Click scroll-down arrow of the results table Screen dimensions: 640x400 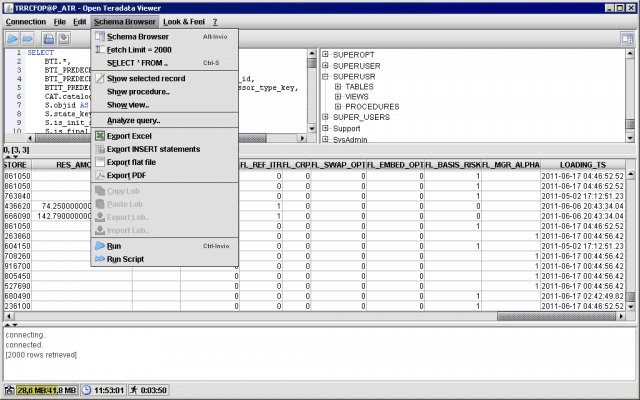click(x=631, y=307)
